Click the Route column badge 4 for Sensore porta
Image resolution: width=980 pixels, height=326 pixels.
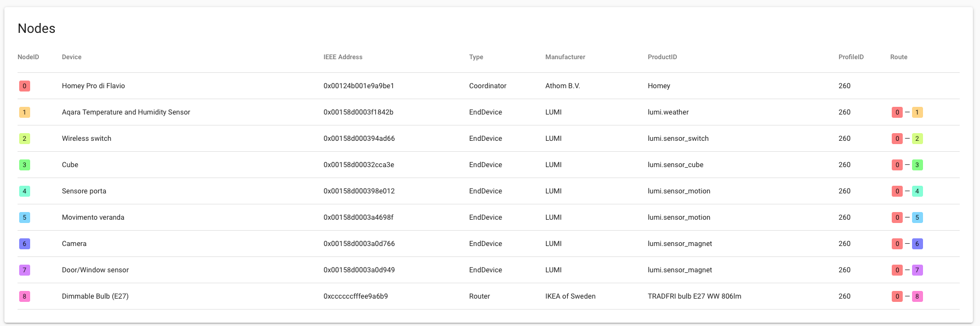[x=917, y=191]
